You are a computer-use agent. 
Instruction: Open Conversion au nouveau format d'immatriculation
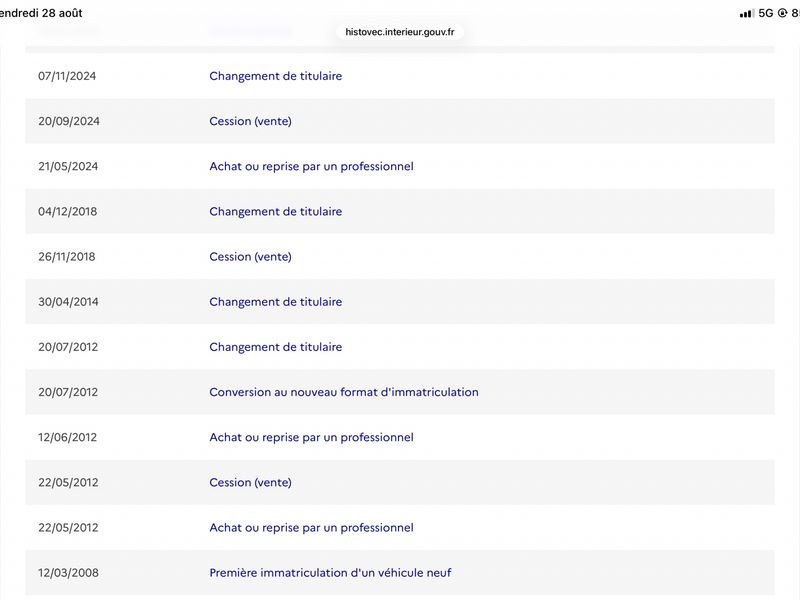pyautogui.click(x=344, y=392)
